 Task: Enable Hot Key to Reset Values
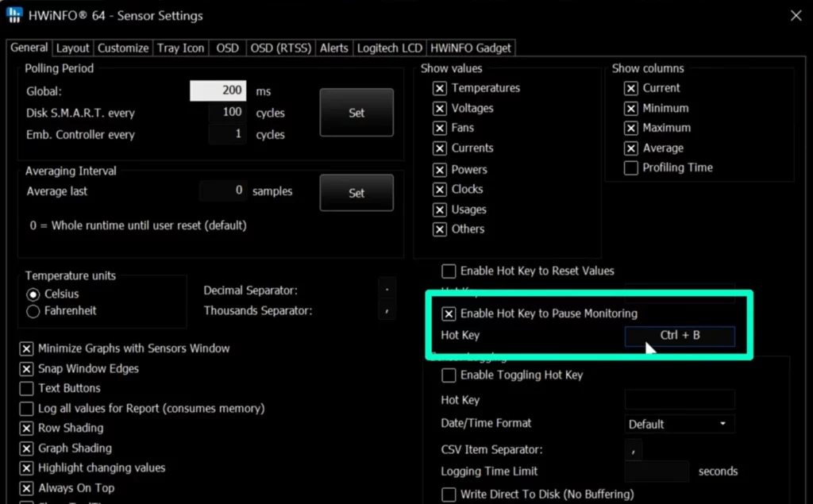coord(449,271)
